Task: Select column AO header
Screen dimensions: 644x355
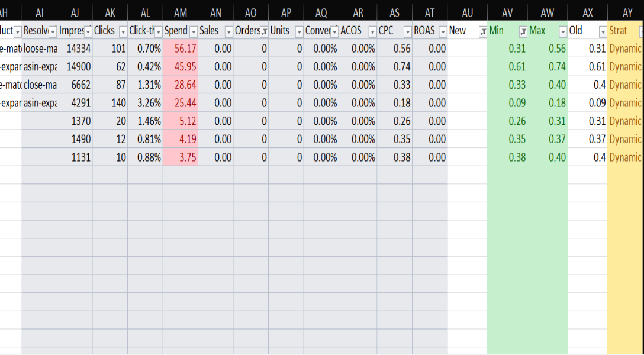Action: [251, 13]
